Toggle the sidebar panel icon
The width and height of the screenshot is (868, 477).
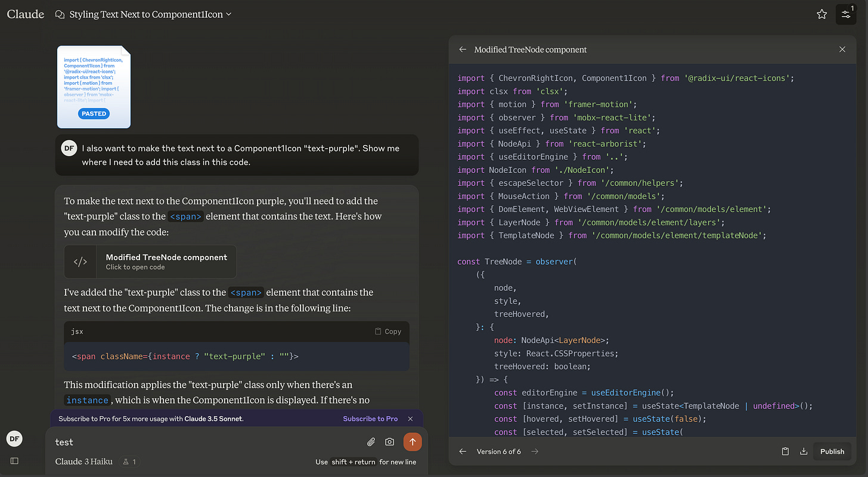coord(14,461)
